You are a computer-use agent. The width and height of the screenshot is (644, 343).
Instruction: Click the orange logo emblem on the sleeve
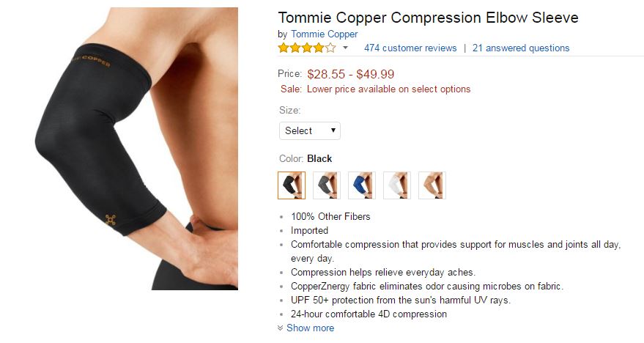(110, 221)
